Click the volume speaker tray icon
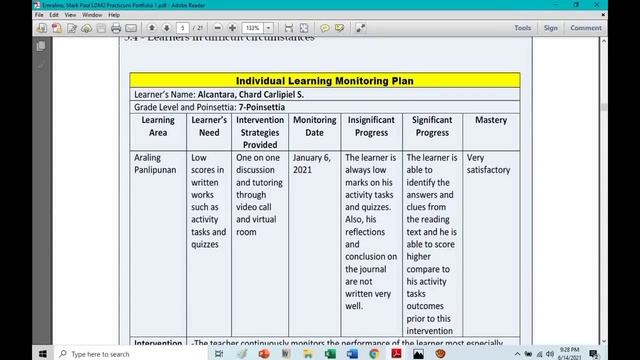Image resolution: width=640 pixels, height=360 pixels. coord(550,354)
